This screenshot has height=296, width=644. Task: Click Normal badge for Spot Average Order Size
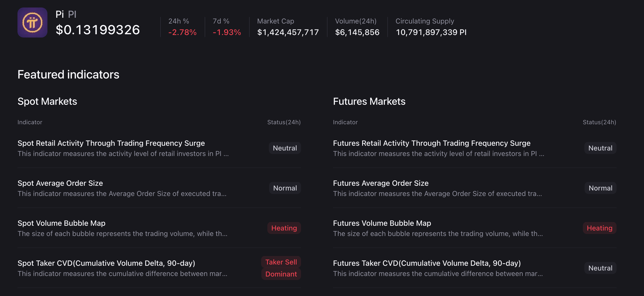tap(285, 188)
